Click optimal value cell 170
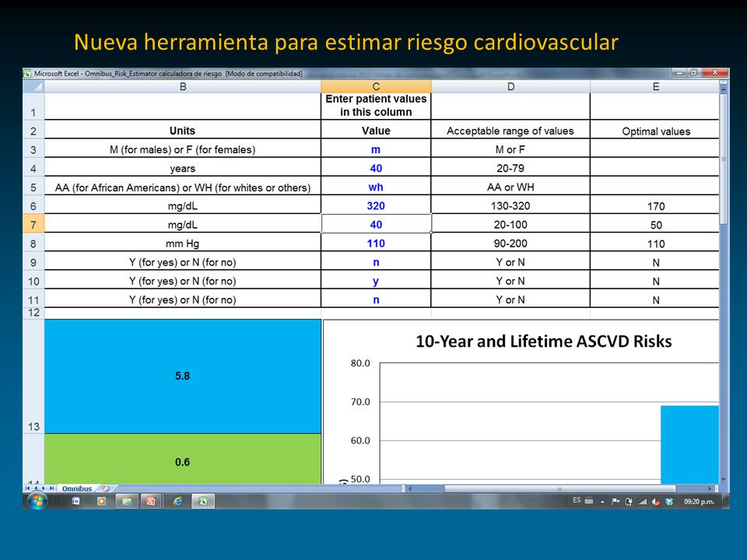 click(655, 206)
